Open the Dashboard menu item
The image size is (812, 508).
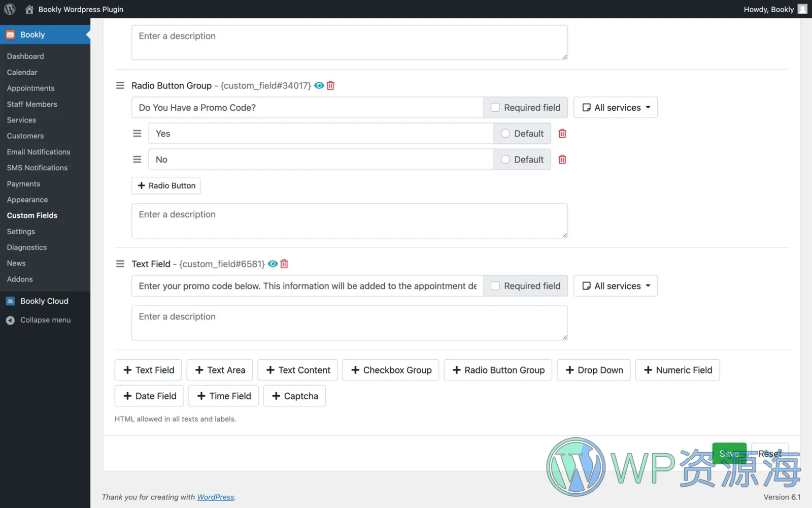tap(25, 56)
